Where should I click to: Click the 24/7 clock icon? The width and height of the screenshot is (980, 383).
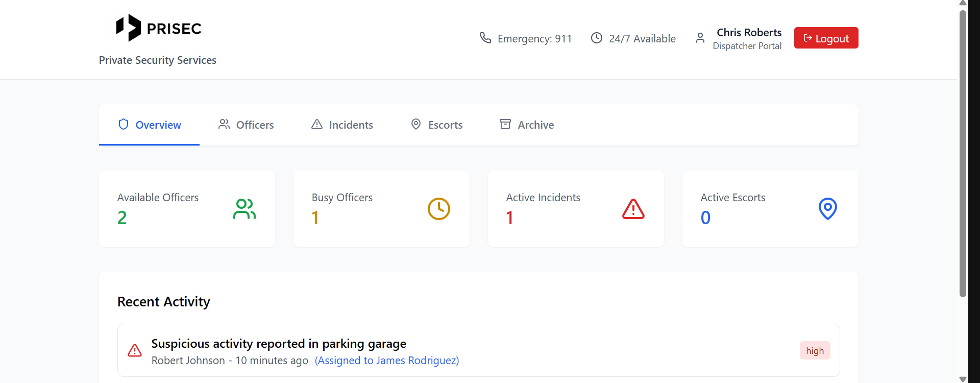click(596, 38)
